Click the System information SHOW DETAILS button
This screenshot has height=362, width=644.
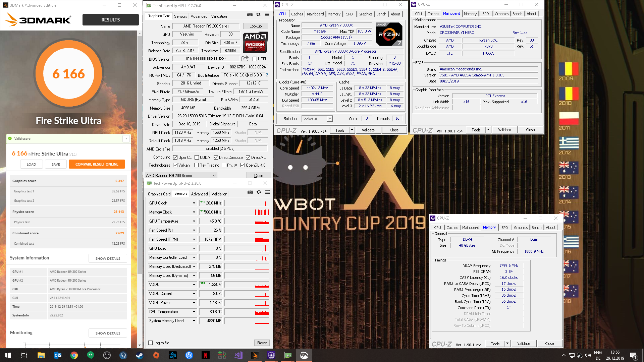(108, 258)
